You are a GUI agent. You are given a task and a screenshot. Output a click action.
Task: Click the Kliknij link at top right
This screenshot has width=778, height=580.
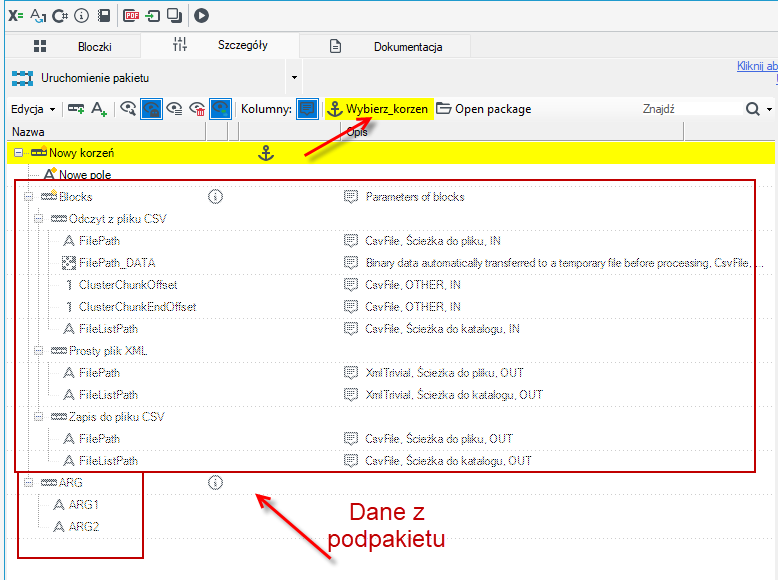tap(757, 66)
